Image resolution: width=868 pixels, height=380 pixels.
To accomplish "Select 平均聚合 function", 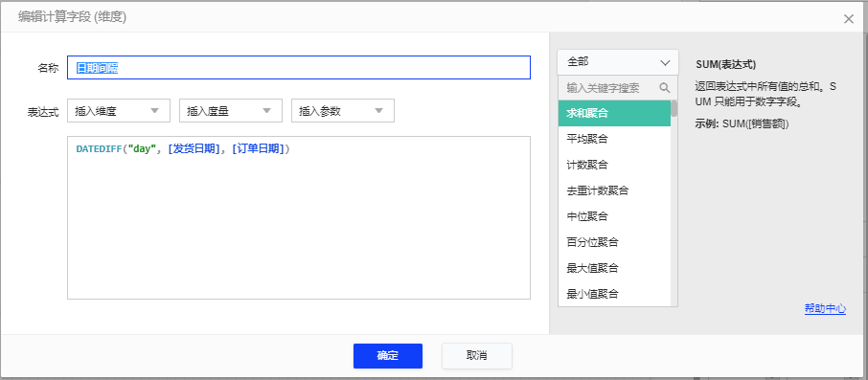I will (x=614, y=139).
